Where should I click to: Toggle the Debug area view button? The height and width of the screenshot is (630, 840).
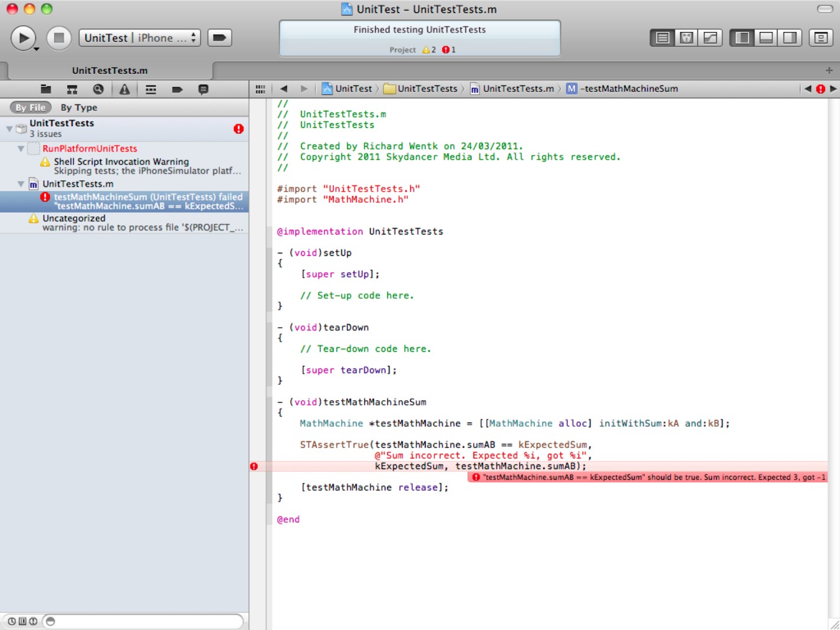click(x=766, y=38)
